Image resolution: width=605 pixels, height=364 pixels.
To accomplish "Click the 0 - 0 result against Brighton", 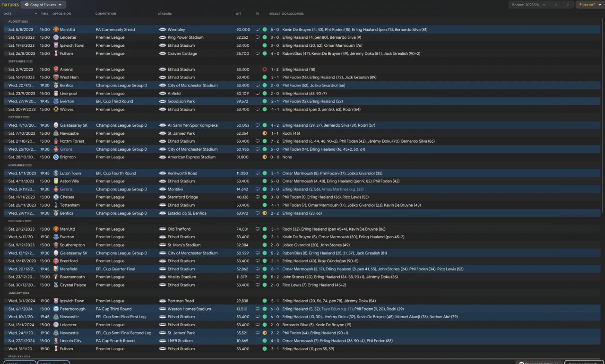I will pos(275,157).
